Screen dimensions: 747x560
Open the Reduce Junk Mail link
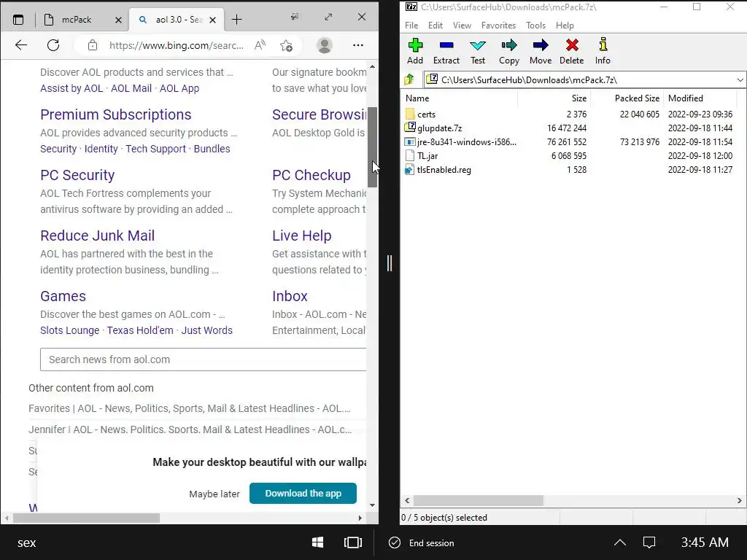tap(97, 236)
